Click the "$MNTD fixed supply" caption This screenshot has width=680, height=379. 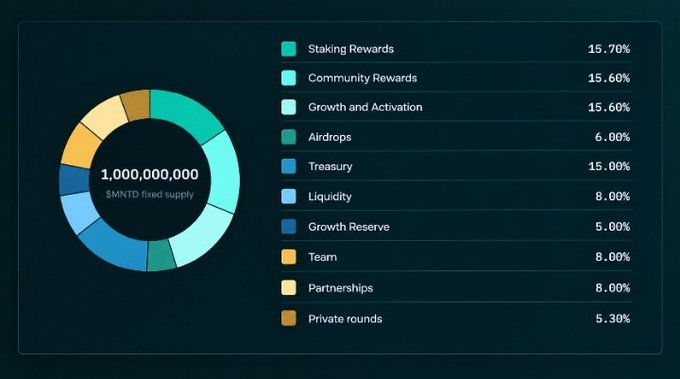pos(150,194)
